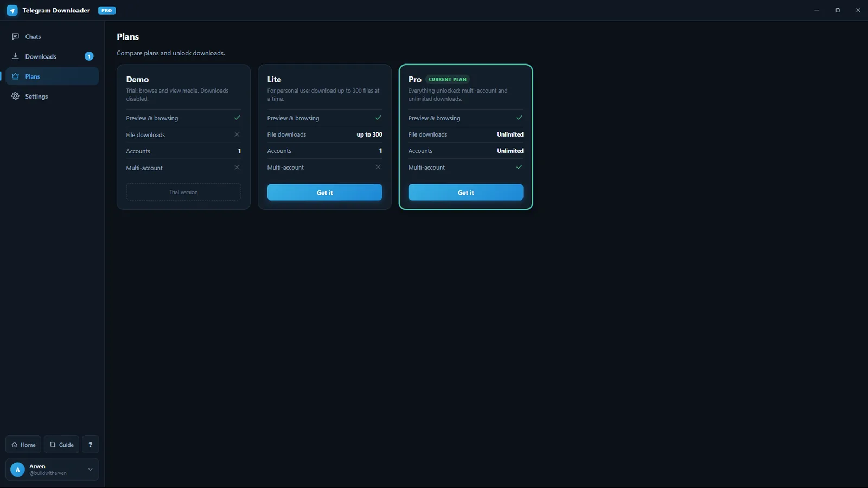Click Pro Multi-account checkmark
The height and width of the screenshot is (488, 868).
(519, 167)
